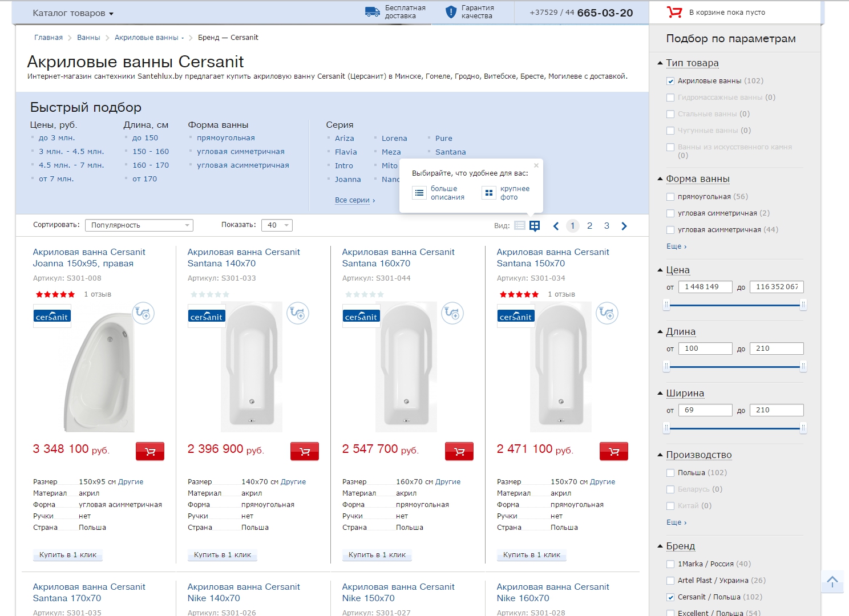Go to previous page arrow
This screenshot has width=849, height=616.
pos(556,226)
